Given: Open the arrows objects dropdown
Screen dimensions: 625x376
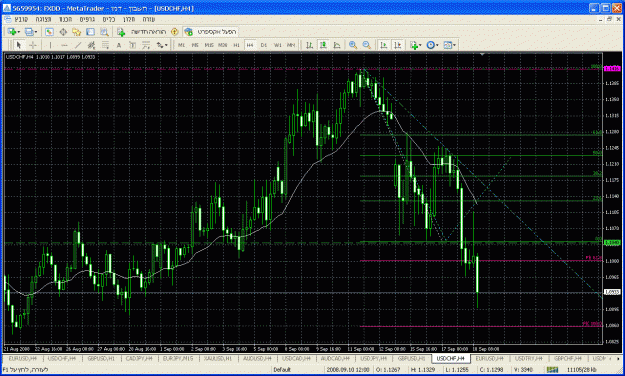Looking at the screenshot, I should (x=162, y=45).
